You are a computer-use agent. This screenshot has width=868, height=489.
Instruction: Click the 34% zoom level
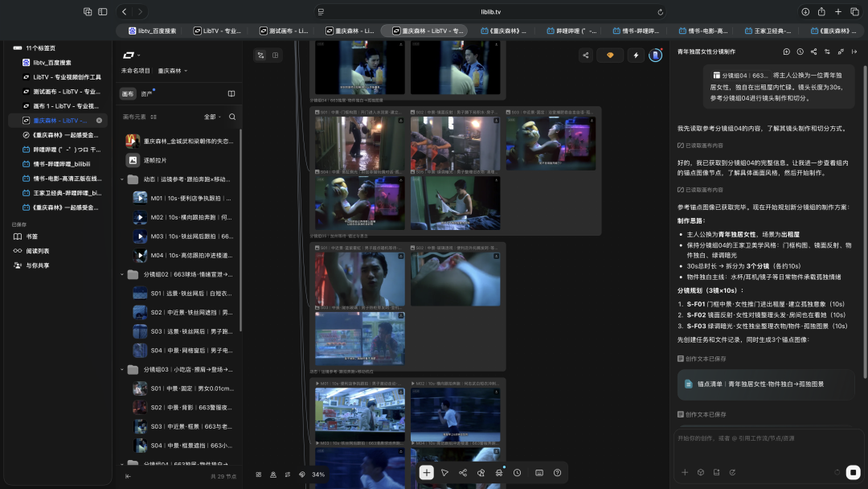click(318, 475)
